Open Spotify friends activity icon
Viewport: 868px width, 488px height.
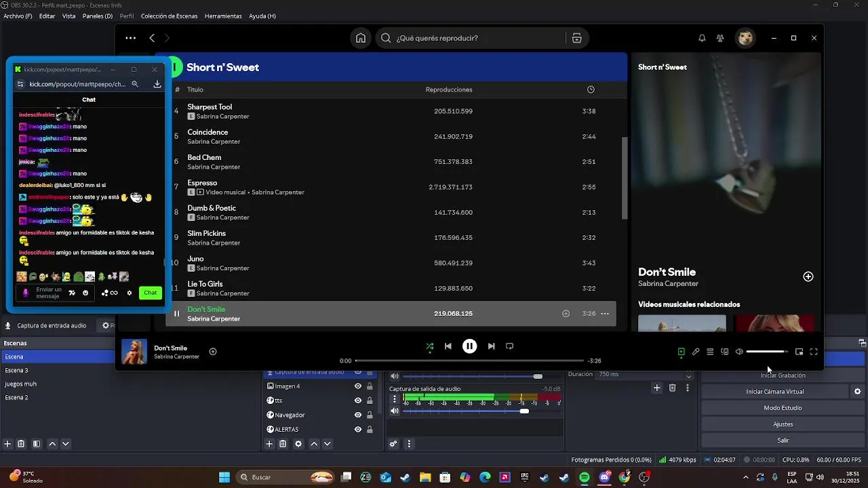[720, 38]
